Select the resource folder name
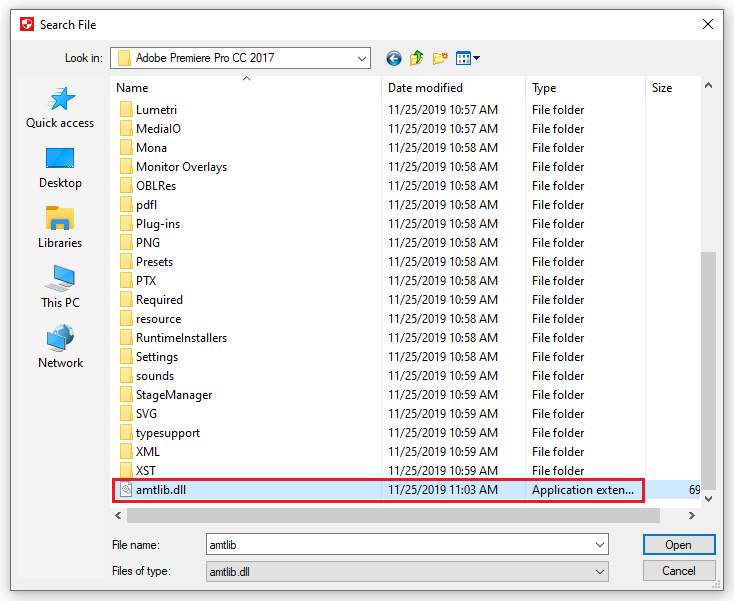 (158, 319)
